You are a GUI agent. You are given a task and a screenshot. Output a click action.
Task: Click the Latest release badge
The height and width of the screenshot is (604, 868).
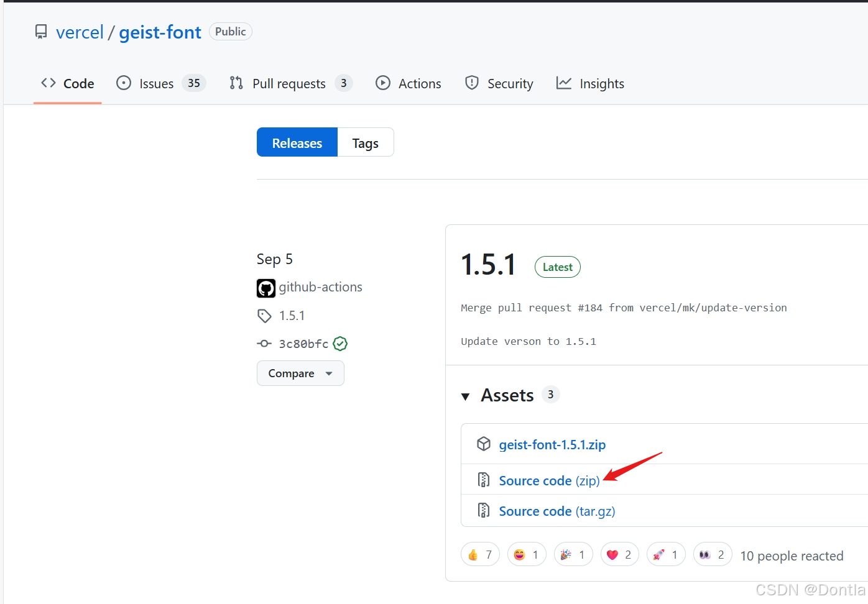[558, 267]
